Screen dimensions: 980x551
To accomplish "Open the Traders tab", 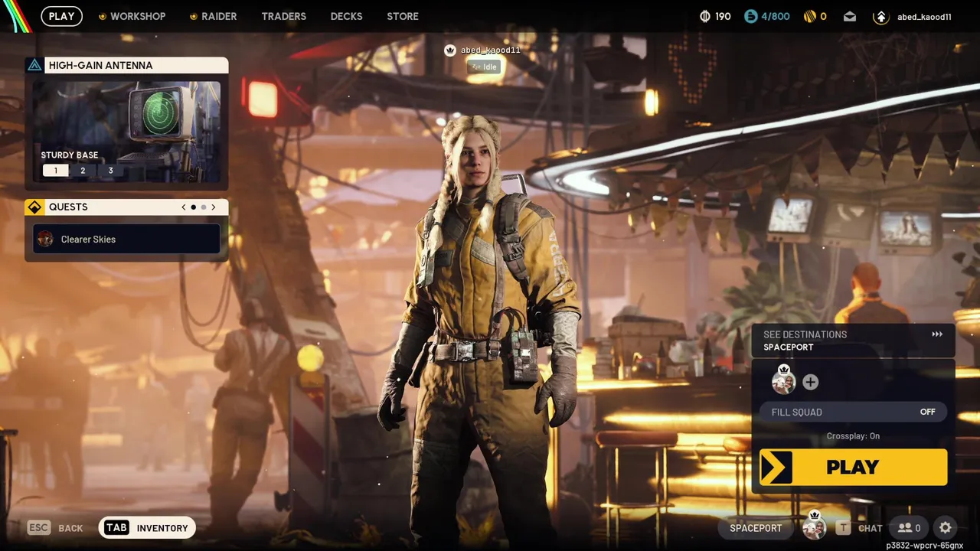I will tap(283, 16).
